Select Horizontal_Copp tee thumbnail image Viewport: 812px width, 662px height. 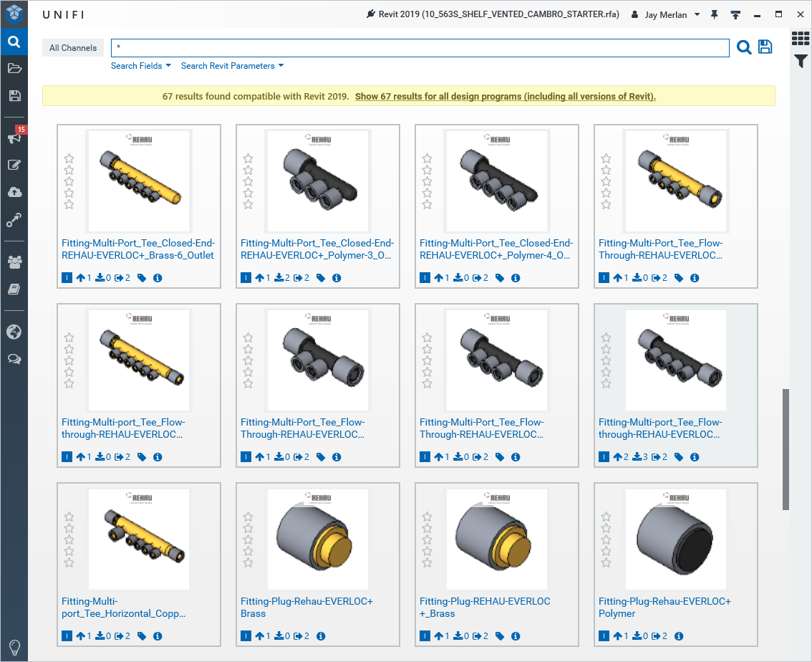pyautogui.click(x=139, y=539)
